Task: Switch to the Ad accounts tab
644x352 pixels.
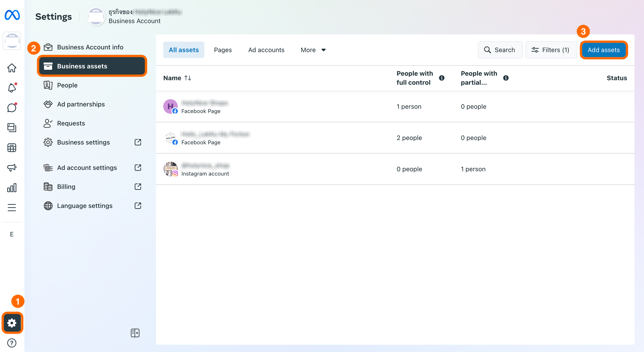Action: tap(266, 50)
